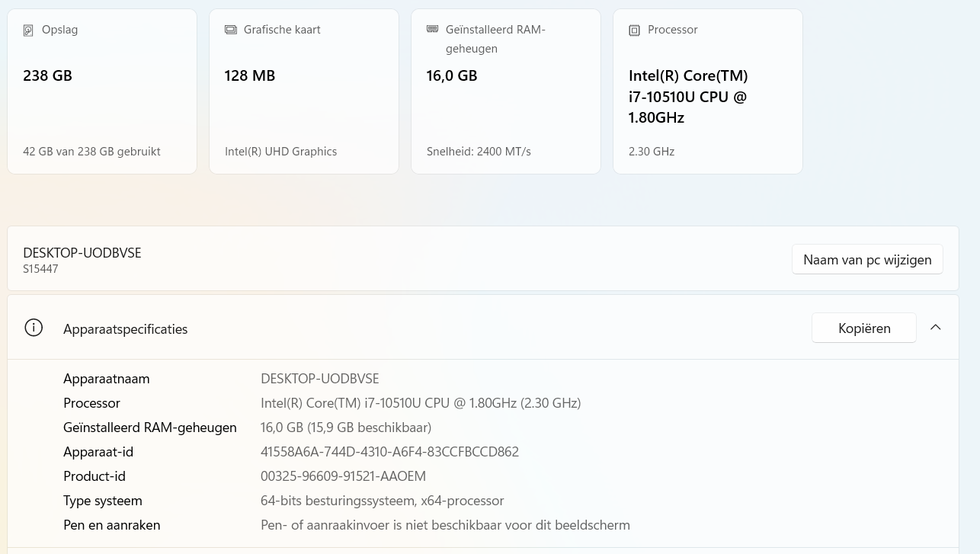Click the processor chip icon in the Processor card
980x554 pixels.
[634, 30]
